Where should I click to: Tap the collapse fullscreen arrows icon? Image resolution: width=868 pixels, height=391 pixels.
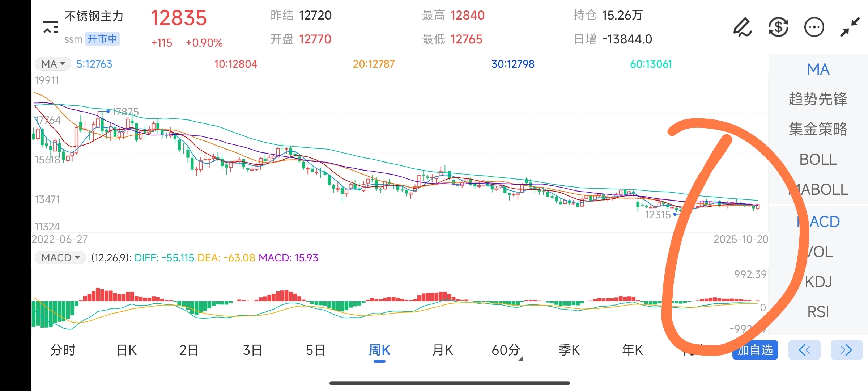pos(850,27)
